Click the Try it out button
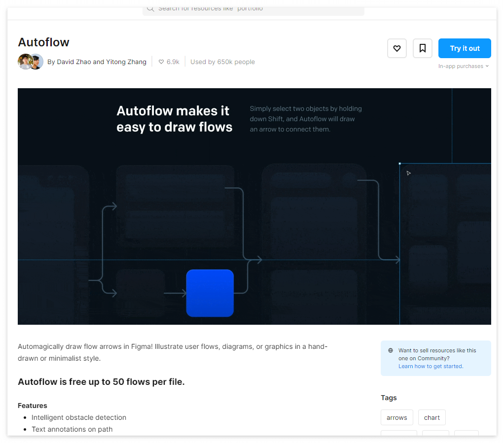Image resolution: width=504 pixels, height=443 pixels. click(x=465, y=48)
